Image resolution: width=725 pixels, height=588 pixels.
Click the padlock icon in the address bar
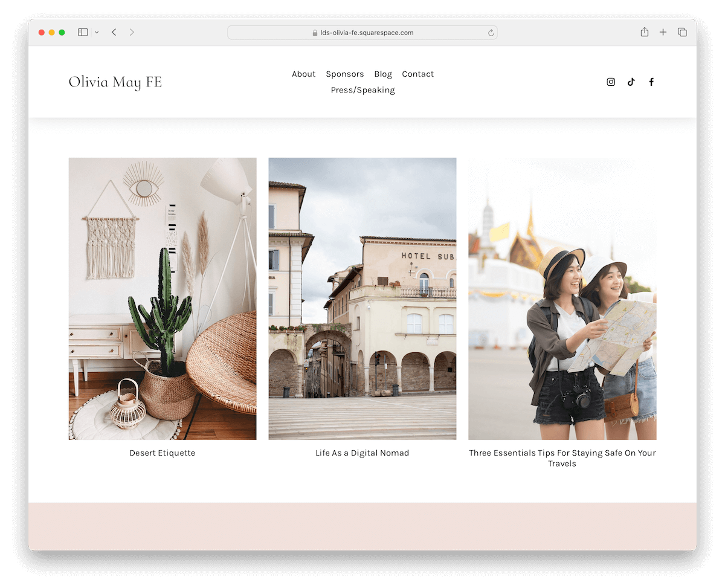tap(314, 33)
